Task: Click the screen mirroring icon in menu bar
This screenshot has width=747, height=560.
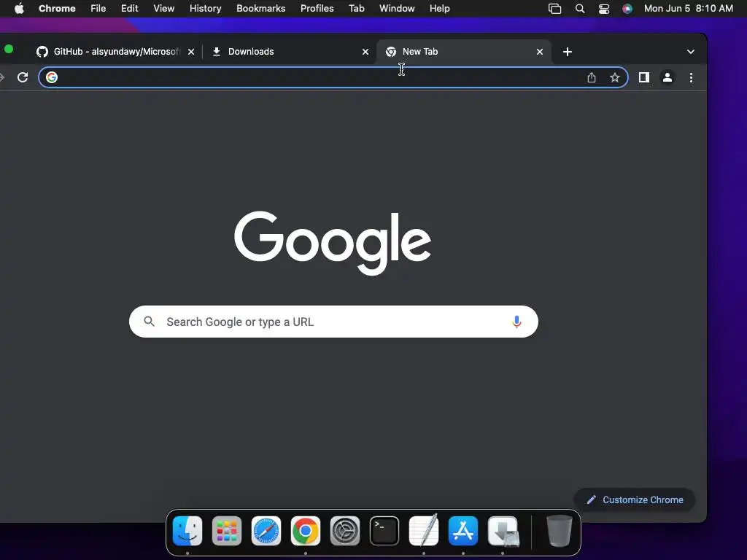Action: tap(554, 9)
